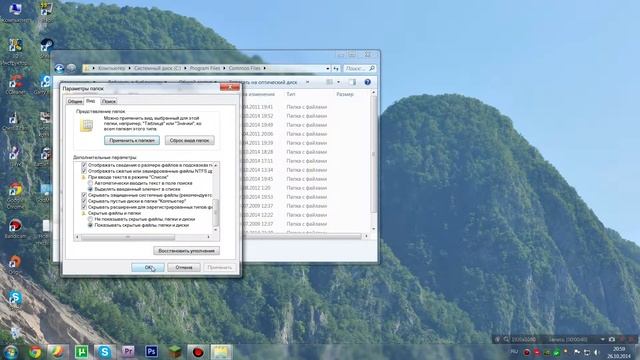Open Photoshop from the taskbar
640x360 pixels.
(x=151, y=351)
